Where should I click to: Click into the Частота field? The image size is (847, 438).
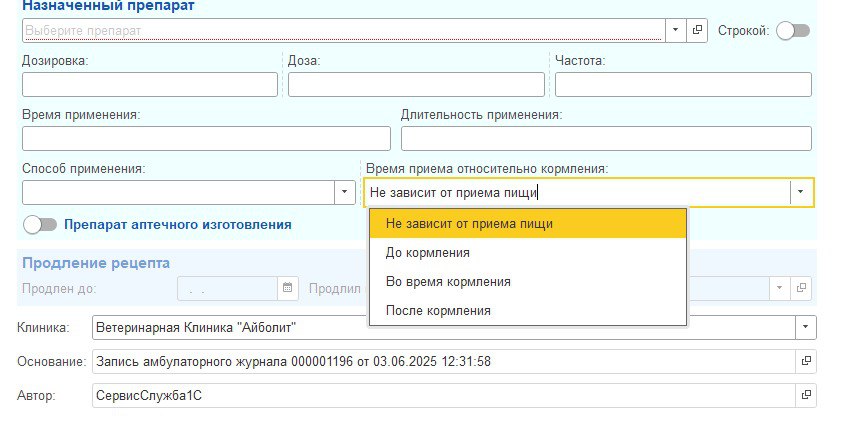[683, 85]
